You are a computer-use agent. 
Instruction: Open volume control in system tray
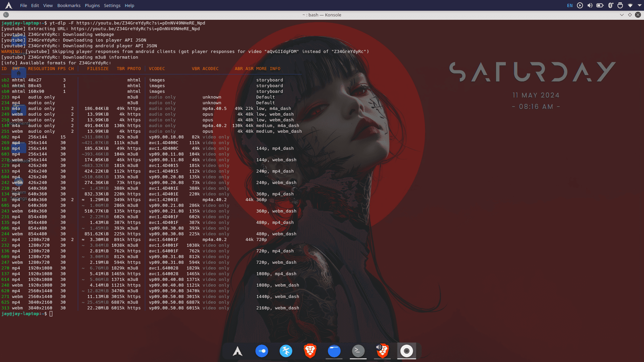[x=590, y=5]
